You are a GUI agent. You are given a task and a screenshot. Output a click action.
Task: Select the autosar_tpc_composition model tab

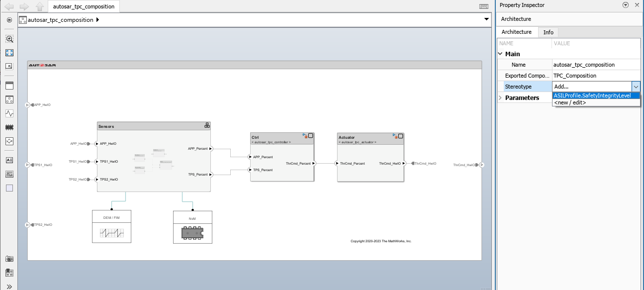click(84, 6)
